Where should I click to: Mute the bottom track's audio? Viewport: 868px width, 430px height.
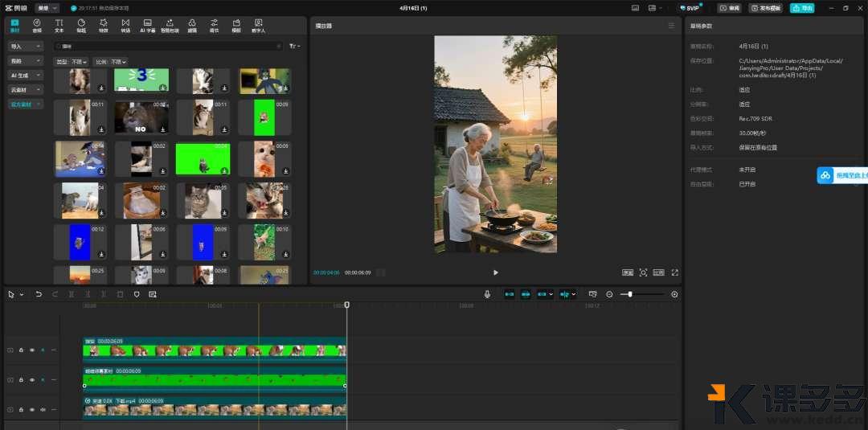[x=43, y=408]
